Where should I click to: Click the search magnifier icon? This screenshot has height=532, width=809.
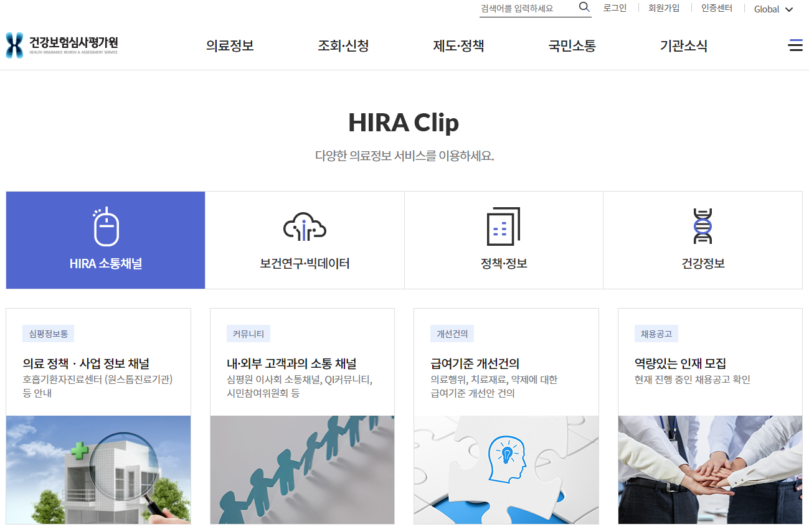click(584, 7)
